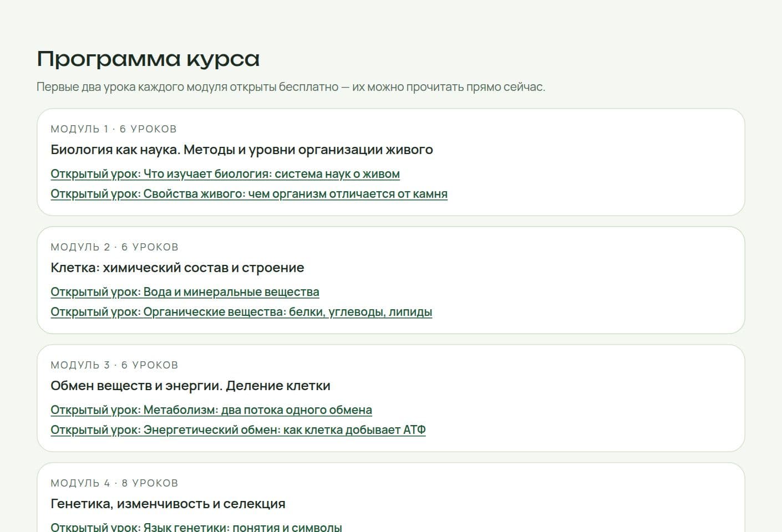Open lesson 'Энергетический обмен: как клетка добывает АТФ'
Viewport: 782px width, 532px height.
(x=238, y=430)
